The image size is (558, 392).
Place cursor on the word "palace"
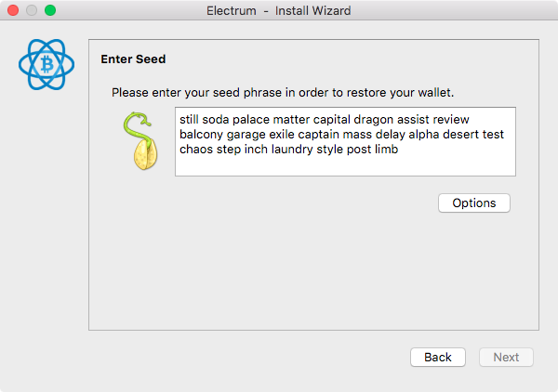[251, 120]
